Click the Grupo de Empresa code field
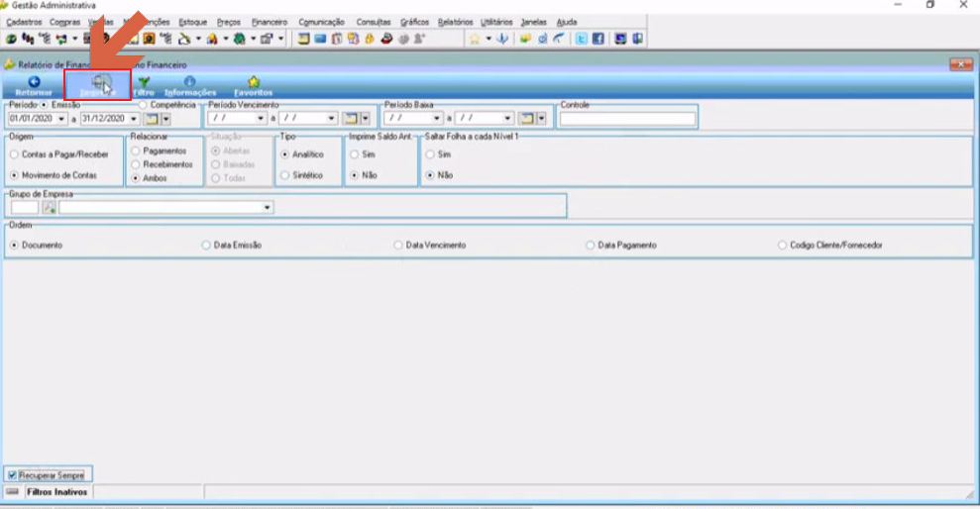980x509 pixels. (x=25, y=207)
